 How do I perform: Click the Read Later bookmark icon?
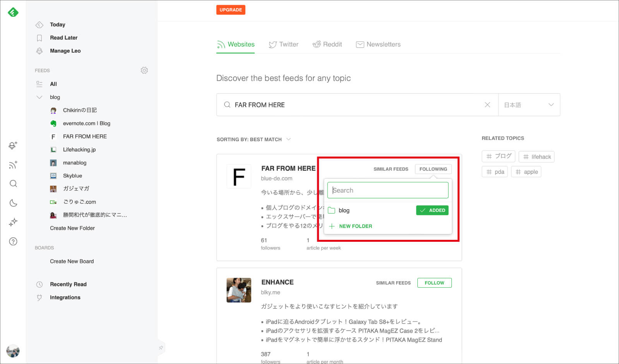(39, 38)
